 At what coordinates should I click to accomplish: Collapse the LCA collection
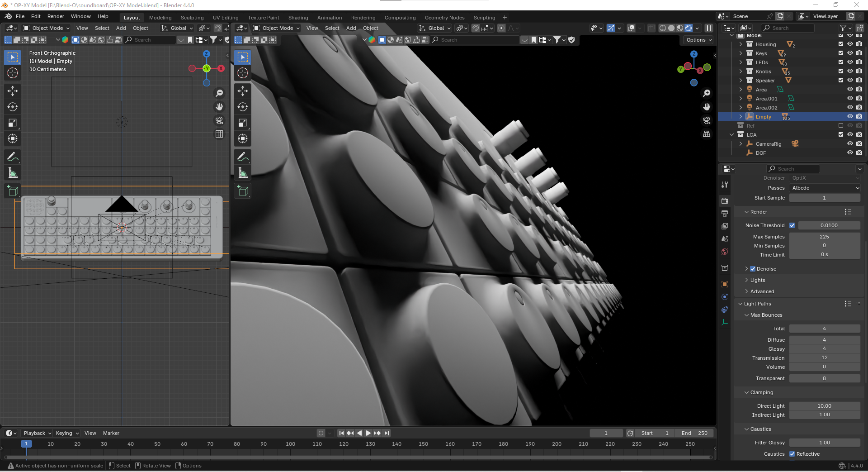732,135
